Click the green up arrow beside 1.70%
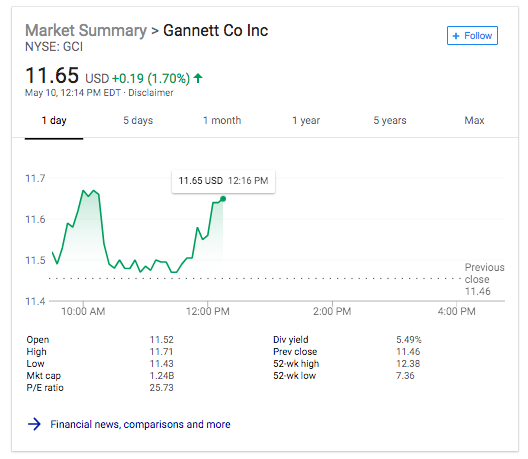This screenshot has width=528, height=459. point(198,78)
